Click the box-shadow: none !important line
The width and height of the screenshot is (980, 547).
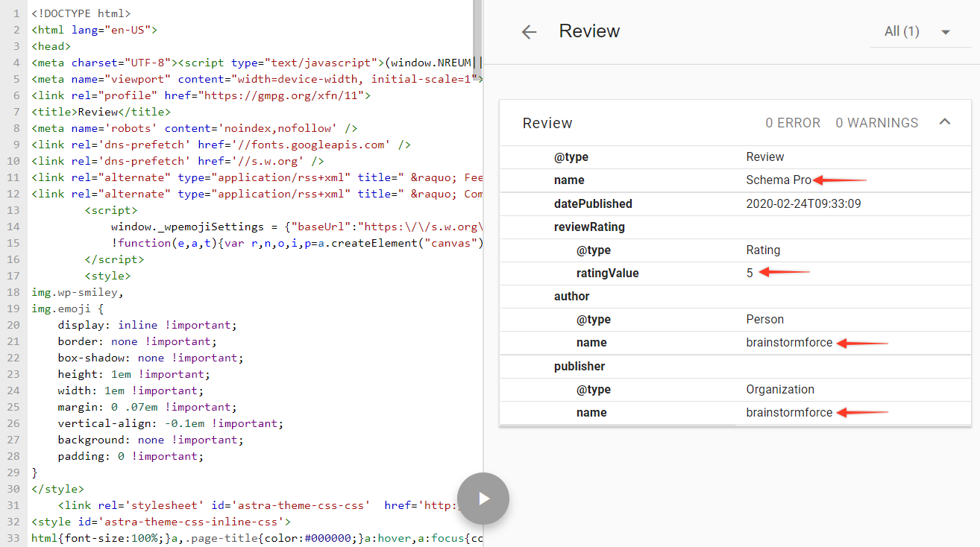click(x=151, y=358)
